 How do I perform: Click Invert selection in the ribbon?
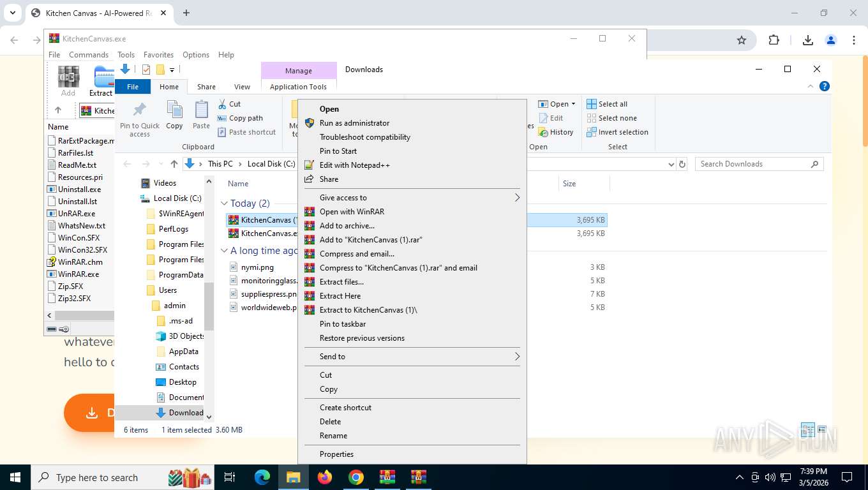617,132
